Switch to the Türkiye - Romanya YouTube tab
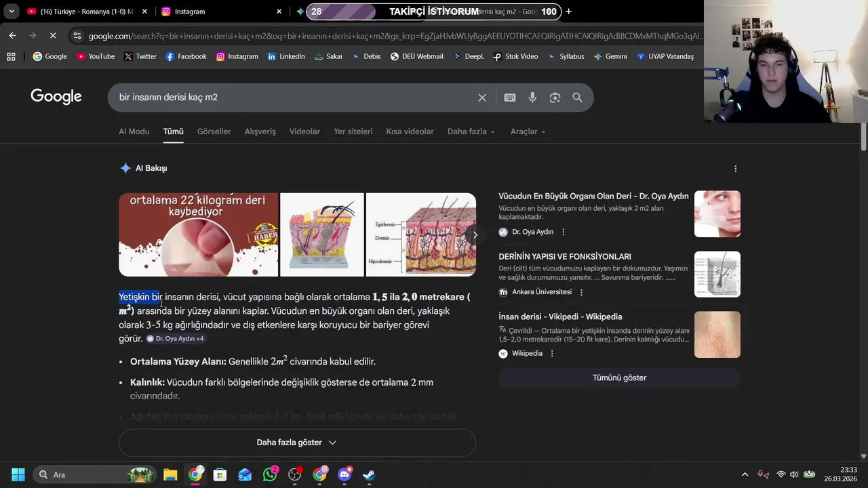 [x=86, y=12]
